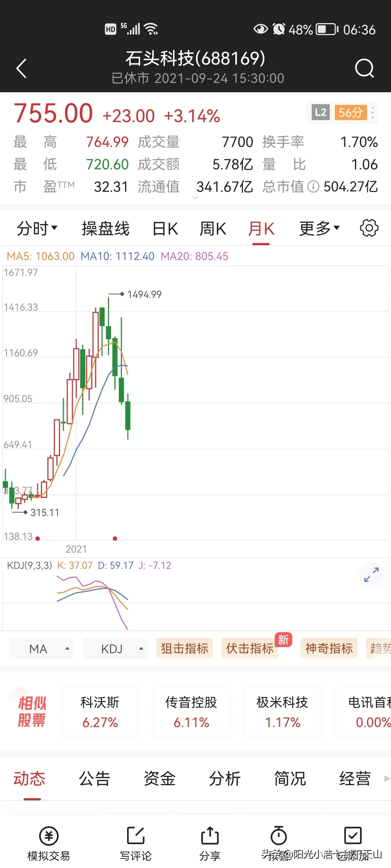391x868 pixels.
Task: Open similar stock 科沃斯 card
Action: coord(100,711)
